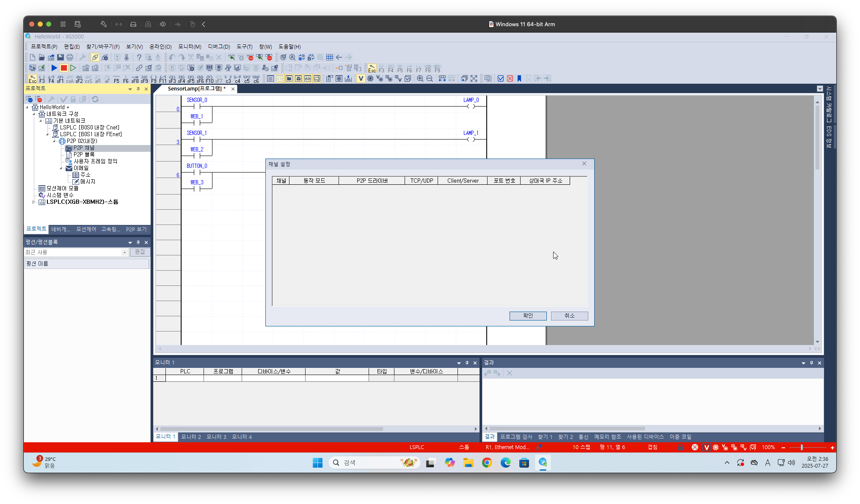Click the blue Run play icon
860x504 pixels.
tap(54, 68)
